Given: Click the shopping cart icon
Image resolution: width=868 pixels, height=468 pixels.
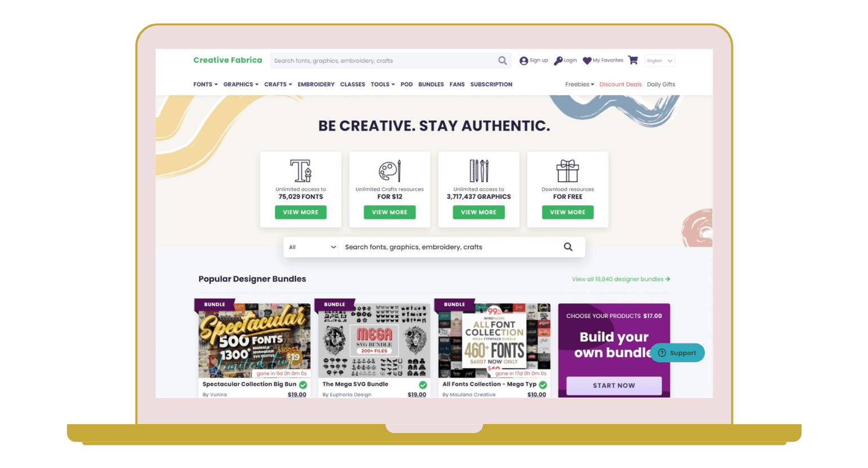Looking at the screenshot, I should click(633, 60).
